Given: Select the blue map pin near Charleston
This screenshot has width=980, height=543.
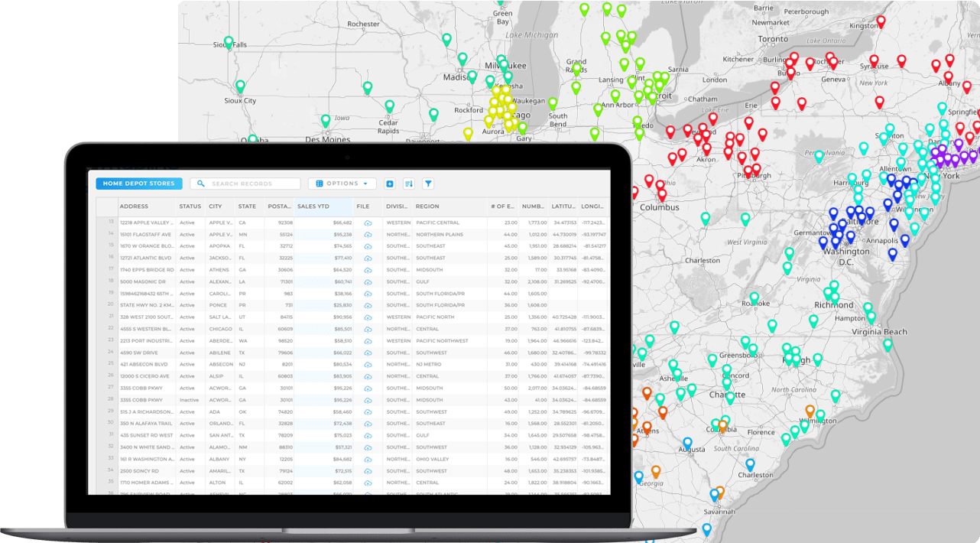Looking at the screenshot, I should tap(750, 462).
